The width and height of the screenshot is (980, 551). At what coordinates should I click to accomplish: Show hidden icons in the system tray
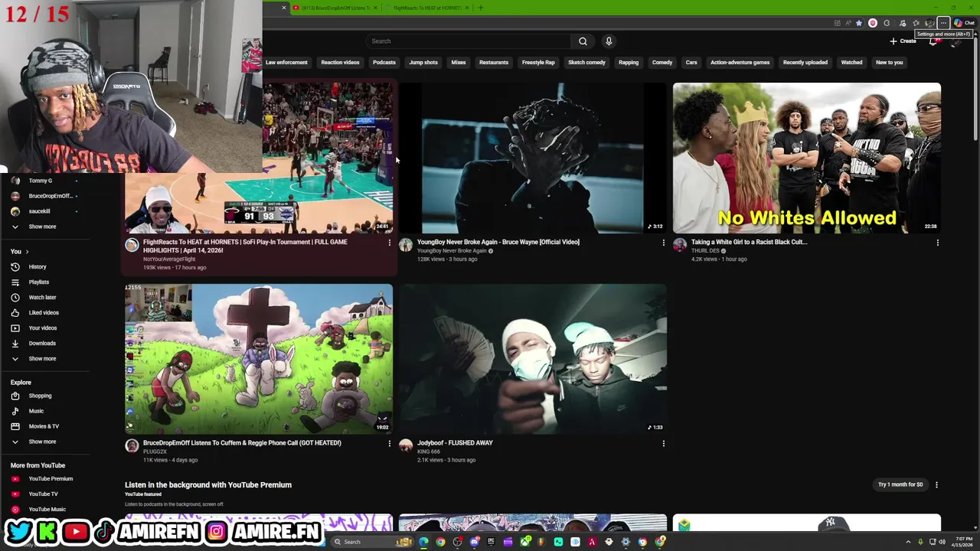[x=908, y=542]
